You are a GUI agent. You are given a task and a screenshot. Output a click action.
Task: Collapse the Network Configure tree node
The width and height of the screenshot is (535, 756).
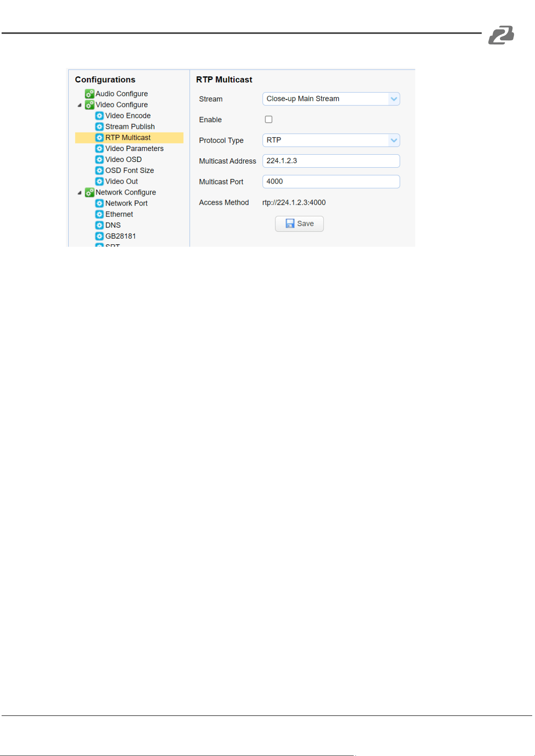80,193
